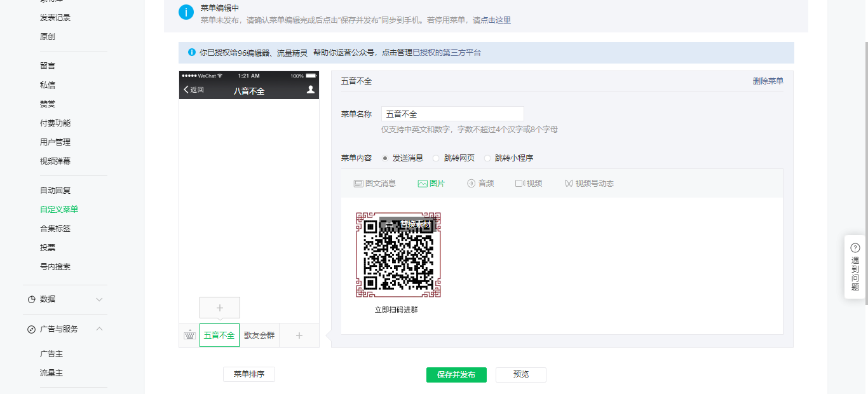
Task: Click the QR code image thumbnail
Action: pos(398,255)
